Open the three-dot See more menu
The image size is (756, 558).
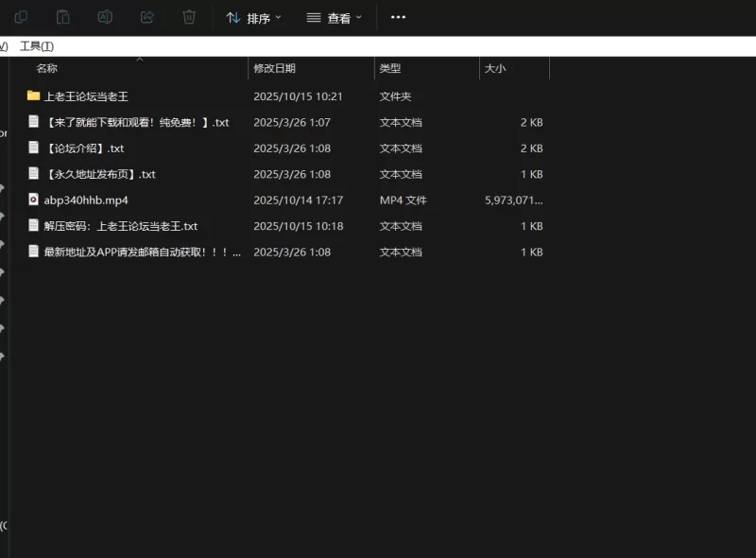398,17
